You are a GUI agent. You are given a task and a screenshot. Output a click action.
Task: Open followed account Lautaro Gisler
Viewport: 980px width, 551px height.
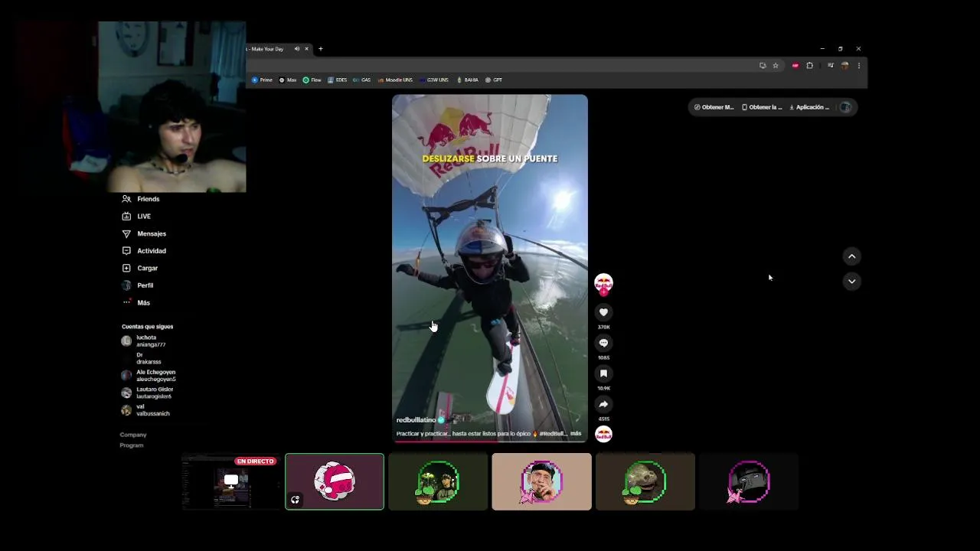(x=147, y=393)
